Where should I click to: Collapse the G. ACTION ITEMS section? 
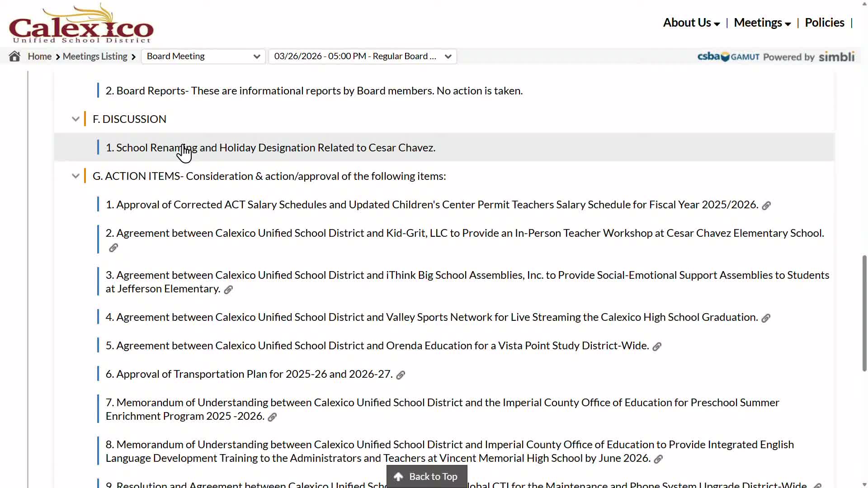click(x=75, y=176)
